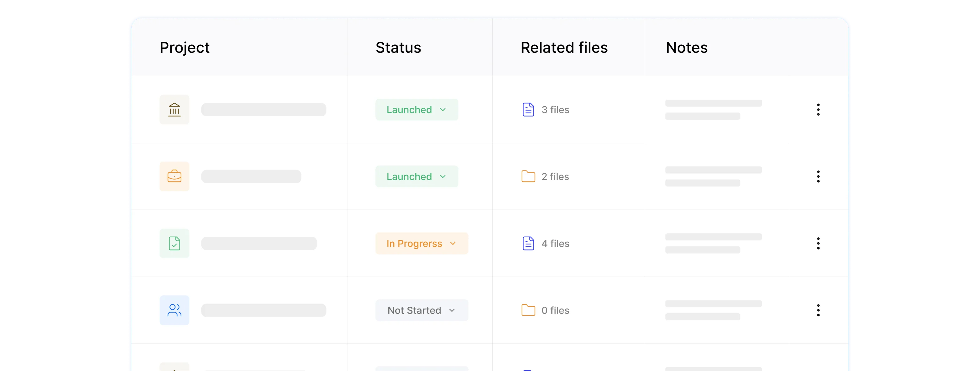Open more options for the In Progrerss row
The width and height of the screenshot is (980, 371).
(818, 243)
